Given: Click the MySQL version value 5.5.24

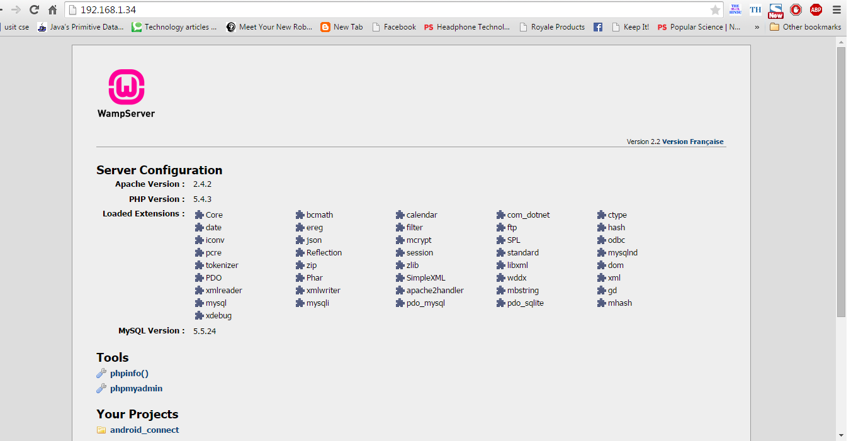Looking at the screenshot, I should [x=205, y=331].
